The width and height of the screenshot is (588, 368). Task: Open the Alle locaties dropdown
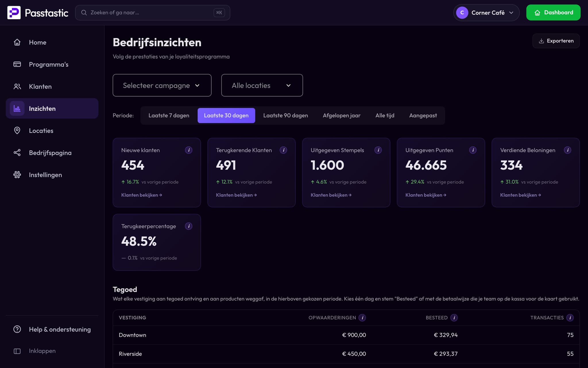(x=262, y=85)
